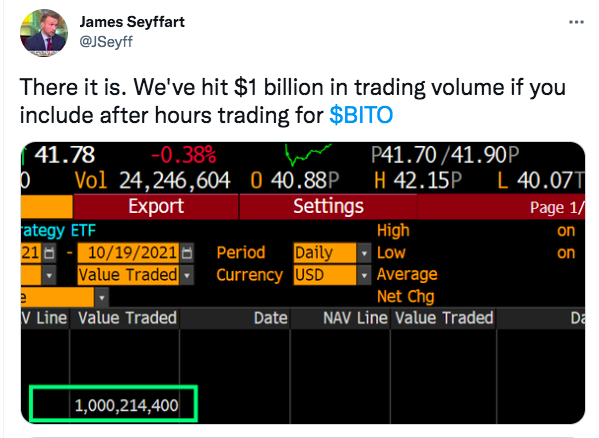This screenshot has height=438, width=599.
Task: Click the James Seyffart display name
Action: point(132,22)
